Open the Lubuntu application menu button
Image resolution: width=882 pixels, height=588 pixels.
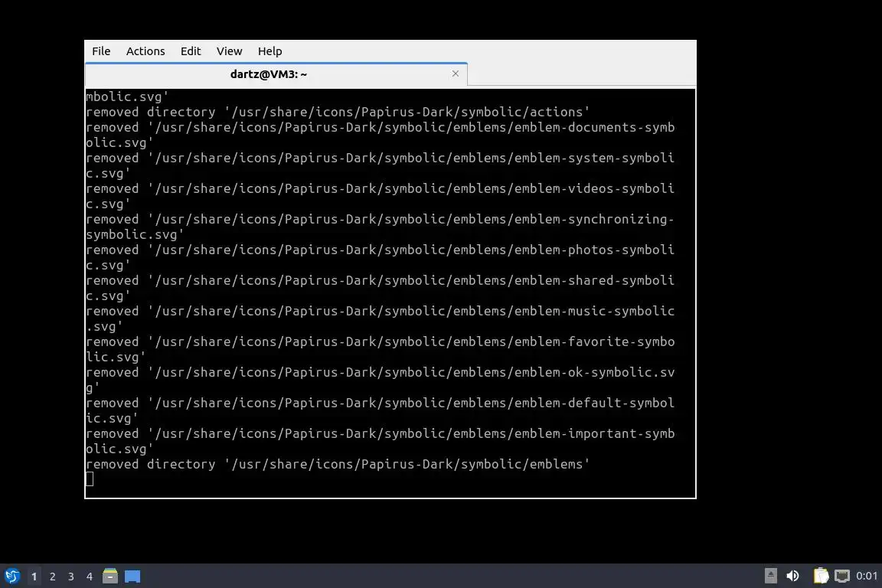[x=11, y=577]
